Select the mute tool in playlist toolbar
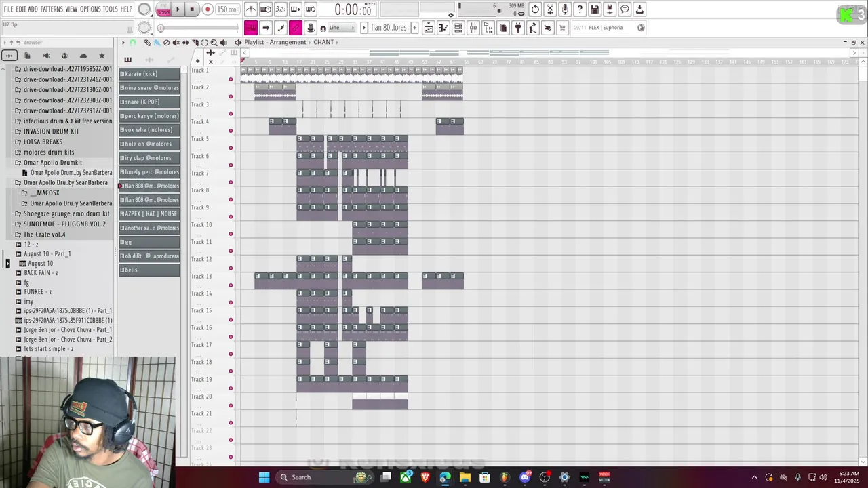Image resolution: width=868 pixels, height=488 pixels. [176, 43]
